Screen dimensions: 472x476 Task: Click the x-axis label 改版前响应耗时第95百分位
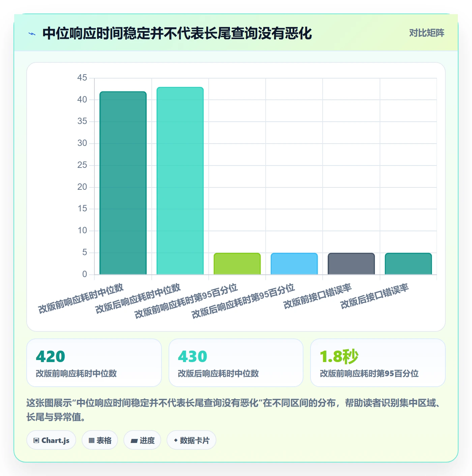coord(186,301)
